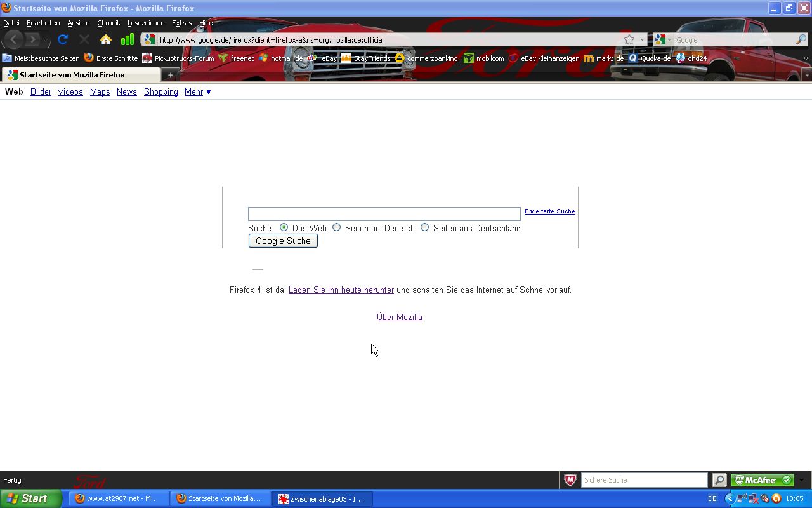This screenshot has height=508, width=812.
Task: Open the Hilfe menu
Action: (206, 23)
